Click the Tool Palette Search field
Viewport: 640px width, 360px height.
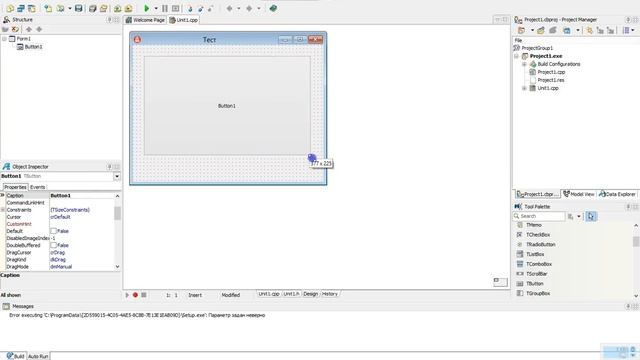pos(539,216)
